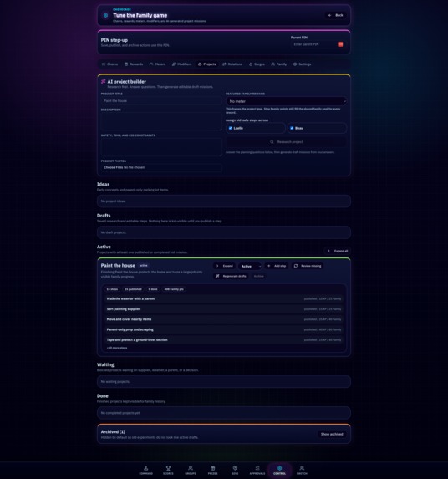Click the red icon in the Parent PIN field
This screenshot has width=448, height=479.
[340, 44]
